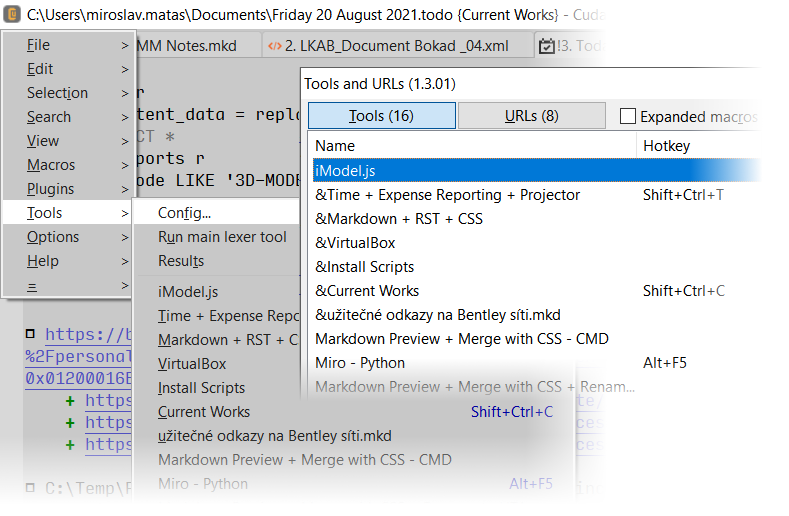Click the XML file icon on LKAB tab
Image resolution: width=789 pixels, height=516 pixels.
pyautogui.click(x=273, y=46)
